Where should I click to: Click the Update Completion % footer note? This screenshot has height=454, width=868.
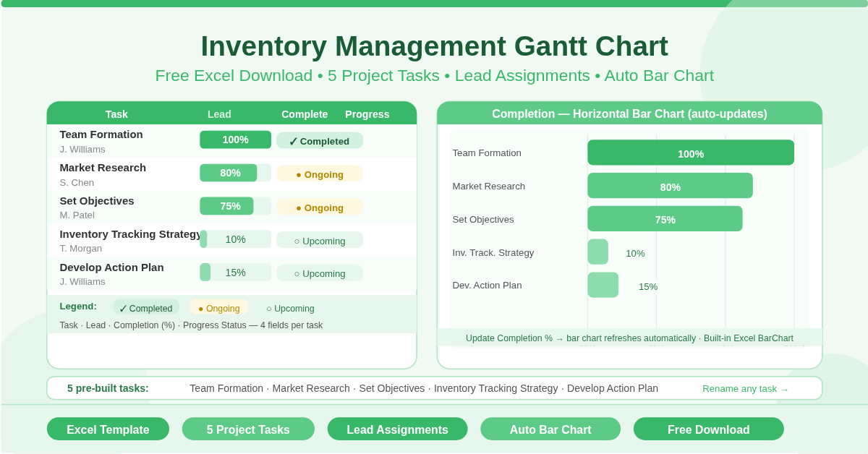629,338
